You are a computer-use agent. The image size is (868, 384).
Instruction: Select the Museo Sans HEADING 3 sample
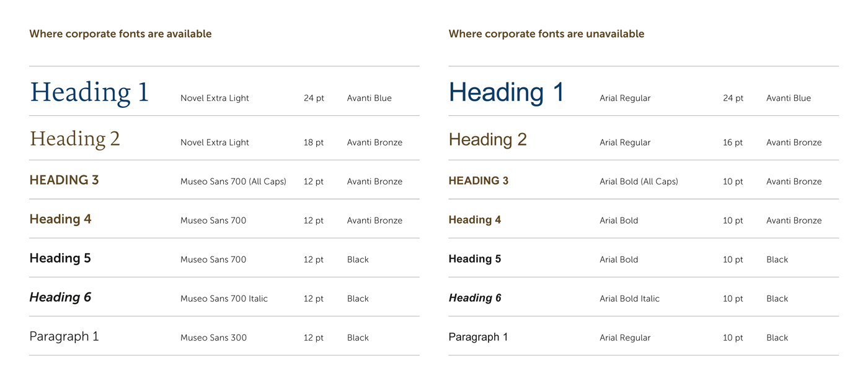click(x=64, y=180)
